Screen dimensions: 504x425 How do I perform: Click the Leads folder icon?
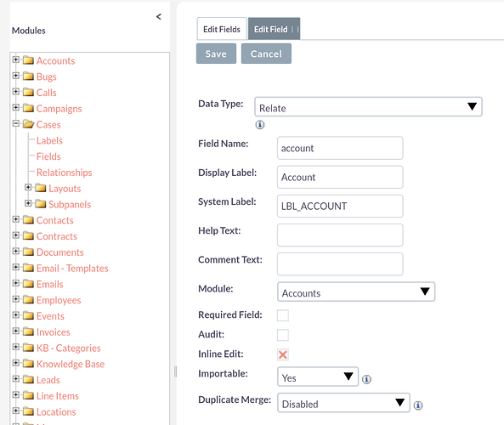click(x=28, y=379)
